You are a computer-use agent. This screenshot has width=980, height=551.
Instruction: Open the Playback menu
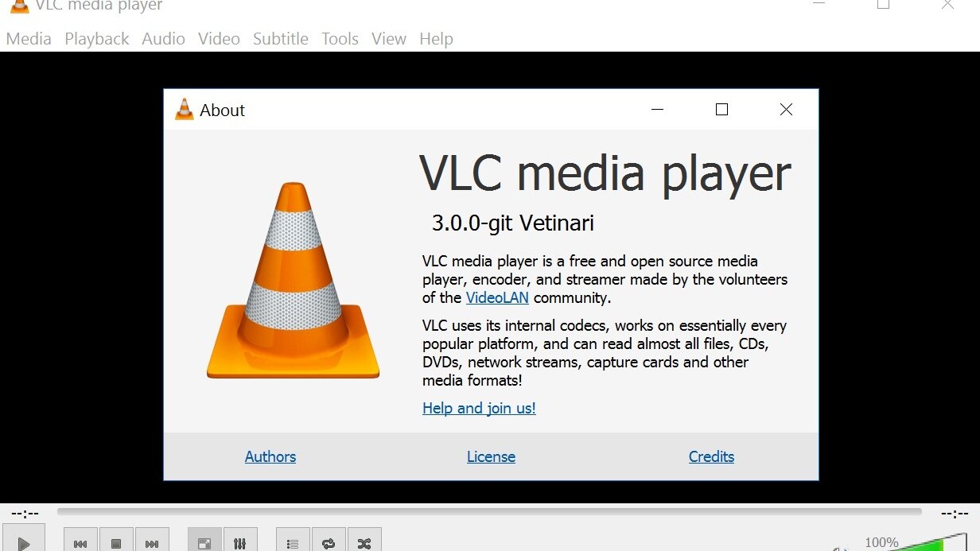click(x=97, y=39)
